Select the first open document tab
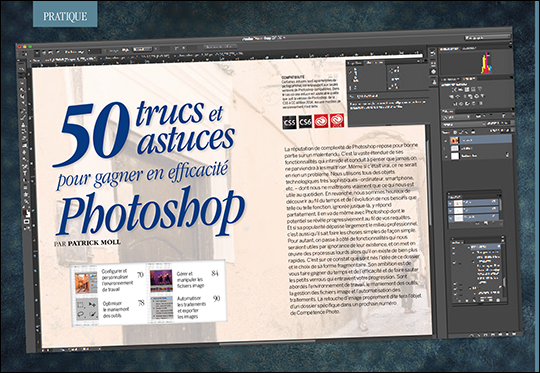Viewport: 540px width, 373px height. click(64, 60)
